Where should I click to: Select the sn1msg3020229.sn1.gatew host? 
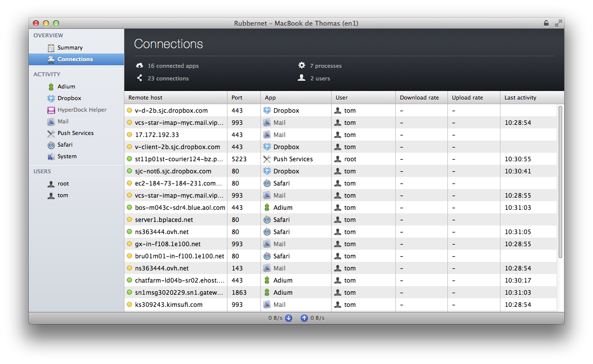pyautogui.click(x=179, y=293)
